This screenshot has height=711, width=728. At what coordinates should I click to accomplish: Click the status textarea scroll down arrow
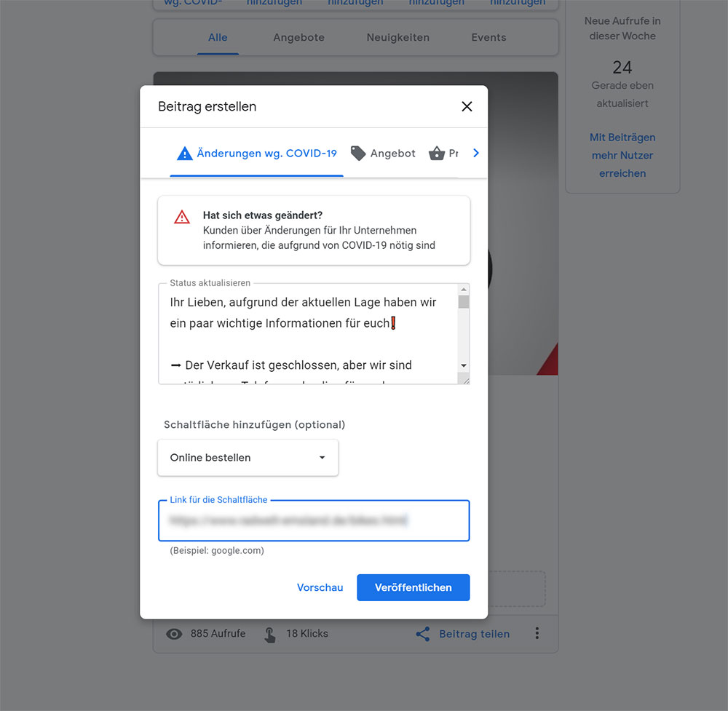point(463,366)
